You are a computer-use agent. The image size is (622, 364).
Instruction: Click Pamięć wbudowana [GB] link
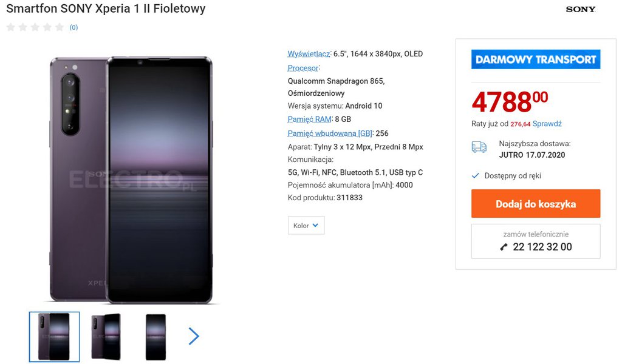click(x=330, y=133)
